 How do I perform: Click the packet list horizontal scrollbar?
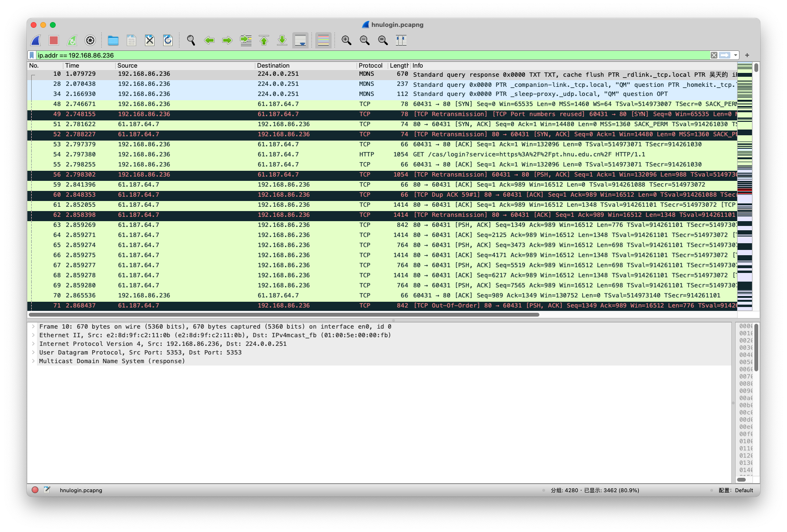point(284,315)
